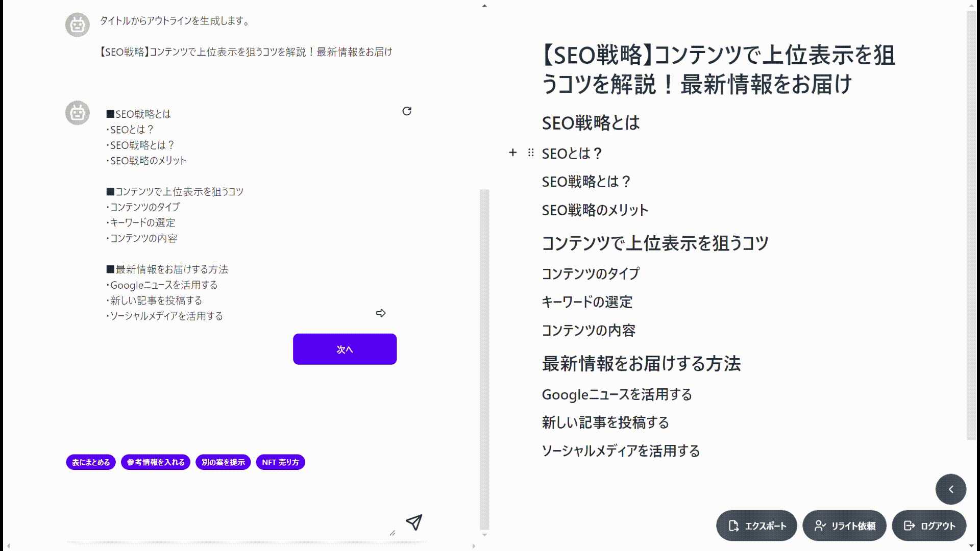Click the scroll-up arrow above chat panel
Viewport: 980px width, 551px height.
[484, 6]
